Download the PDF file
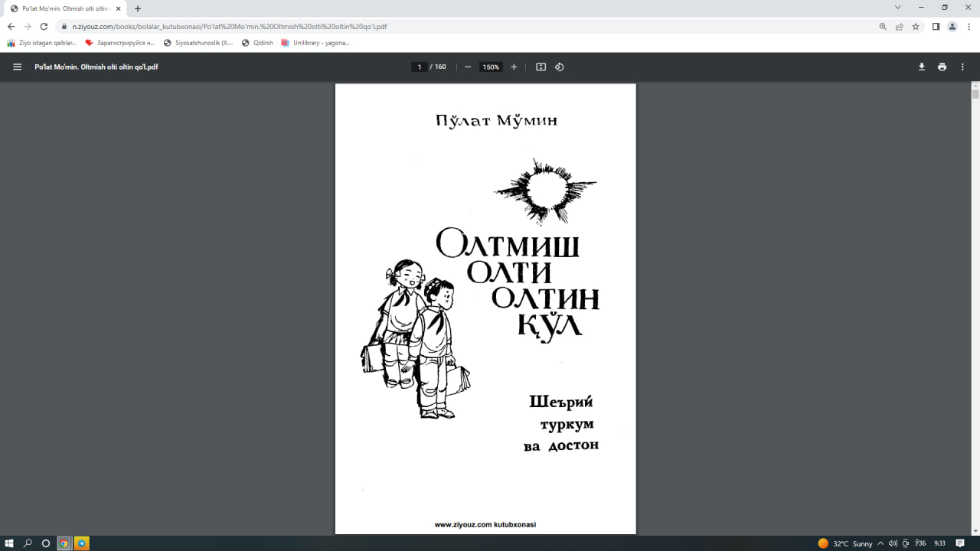This screenshot has height=551, width=980. click(x=922, y=67)
